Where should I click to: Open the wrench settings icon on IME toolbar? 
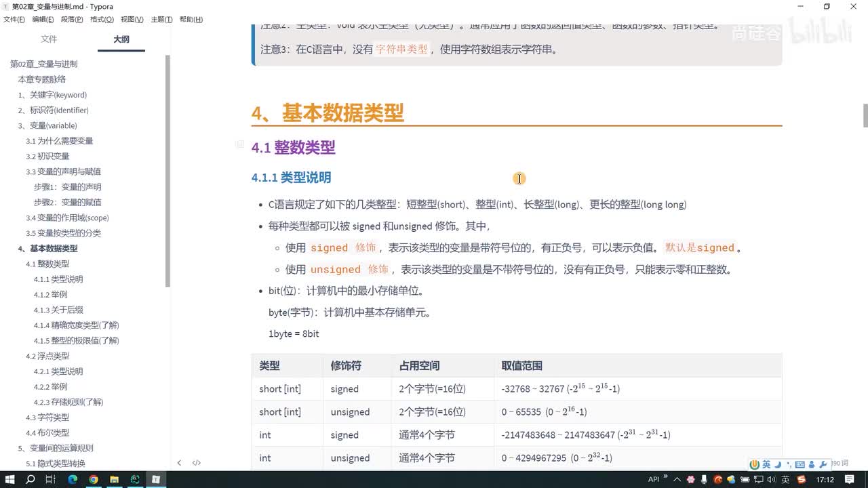pyautogui.click(x=823, y=464)
